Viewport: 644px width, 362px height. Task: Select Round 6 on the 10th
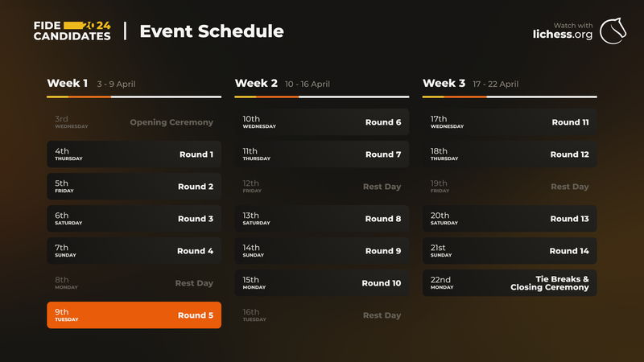tap(321, 122)
